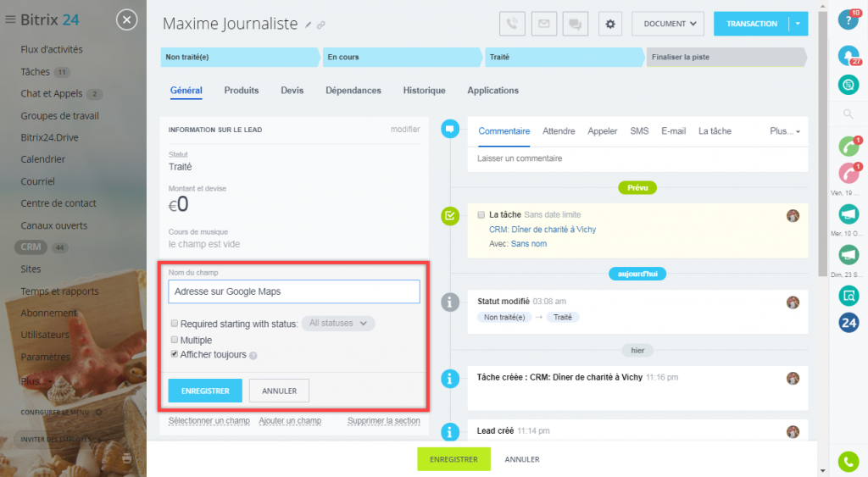Open the teal magnifier chat below Dim, 23 S...

pos(849,296)
